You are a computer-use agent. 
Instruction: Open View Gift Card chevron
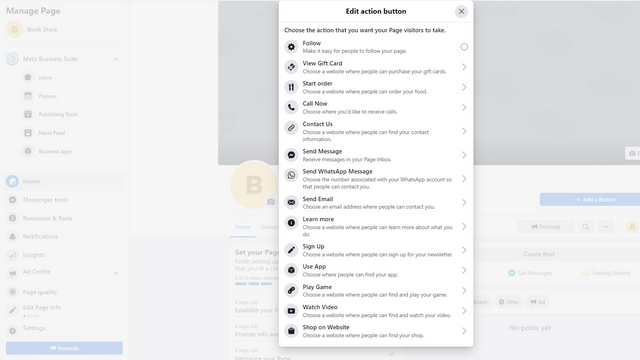coord(464,67)
